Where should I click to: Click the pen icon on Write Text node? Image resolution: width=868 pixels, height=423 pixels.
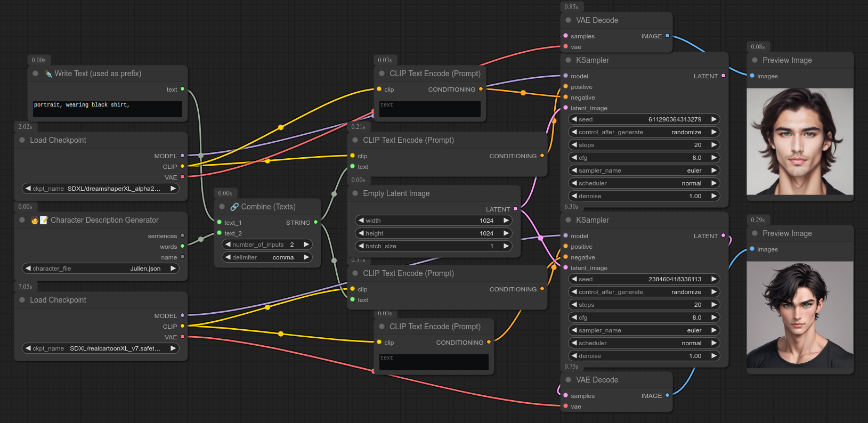(48, 74)
